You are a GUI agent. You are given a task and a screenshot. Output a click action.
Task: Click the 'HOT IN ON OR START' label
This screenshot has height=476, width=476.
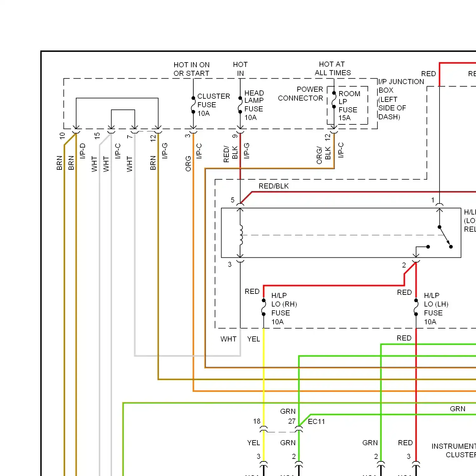[191, 69]
